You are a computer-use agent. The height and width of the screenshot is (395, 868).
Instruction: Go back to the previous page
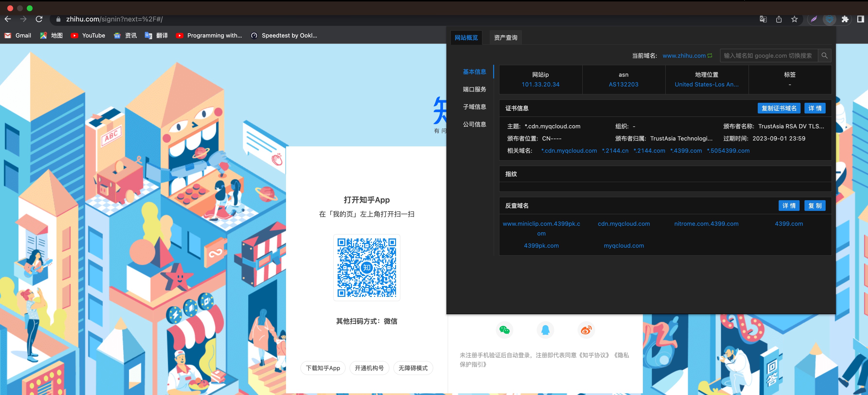[x=8, y=19]
